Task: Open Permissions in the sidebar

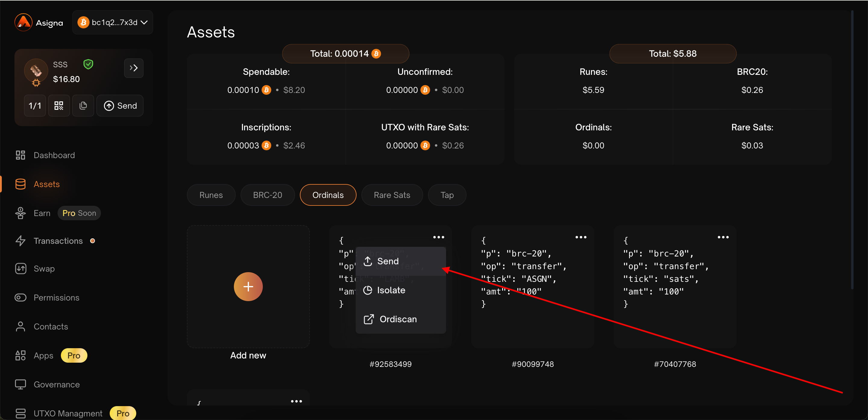Action: point(56,297)
